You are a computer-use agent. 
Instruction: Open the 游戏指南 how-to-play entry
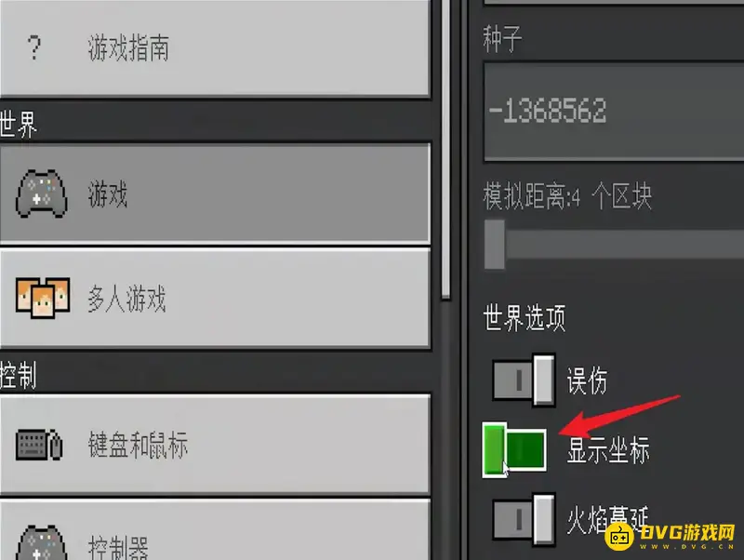[x=215, y=47]
